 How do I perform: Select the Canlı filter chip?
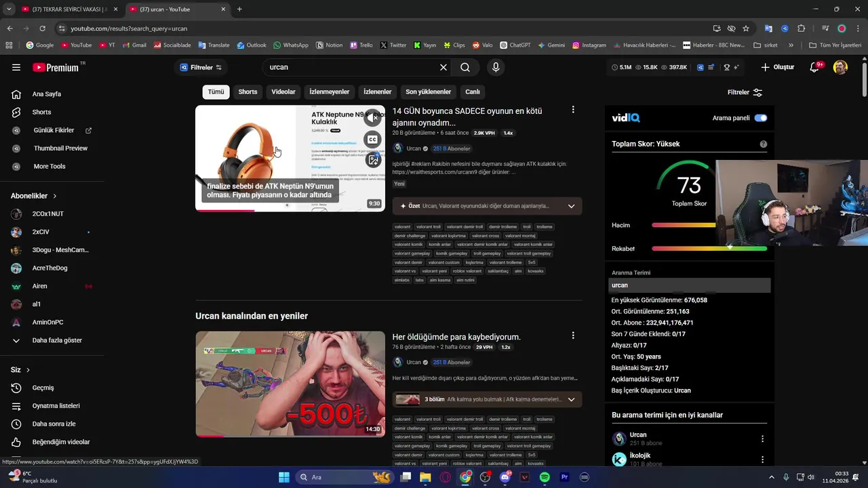(473, 91)
